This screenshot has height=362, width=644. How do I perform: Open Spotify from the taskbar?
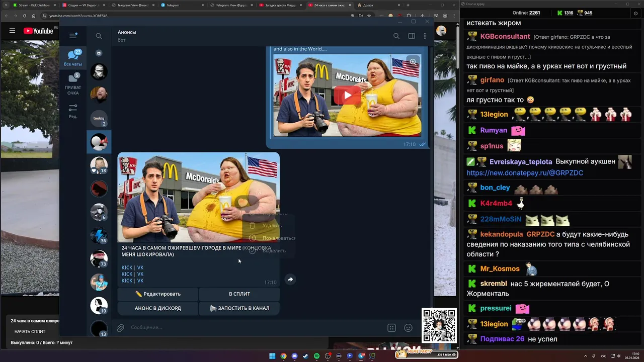[316, 356]
